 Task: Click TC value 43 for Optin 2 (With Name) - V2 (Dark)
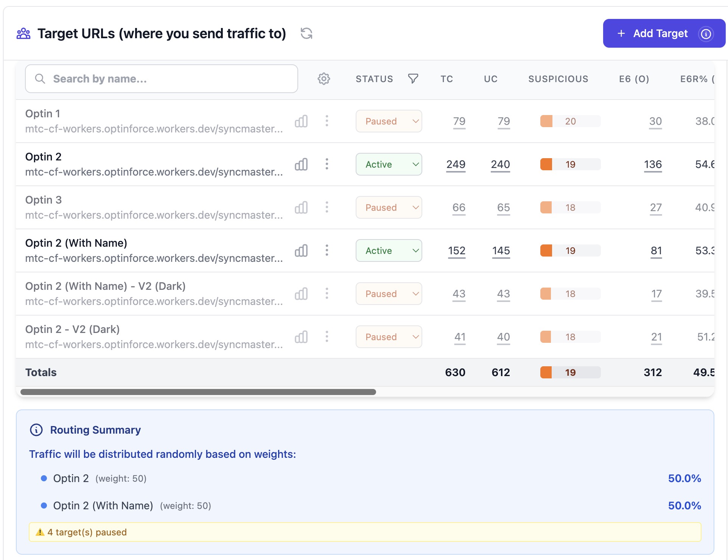coord(459,294)
